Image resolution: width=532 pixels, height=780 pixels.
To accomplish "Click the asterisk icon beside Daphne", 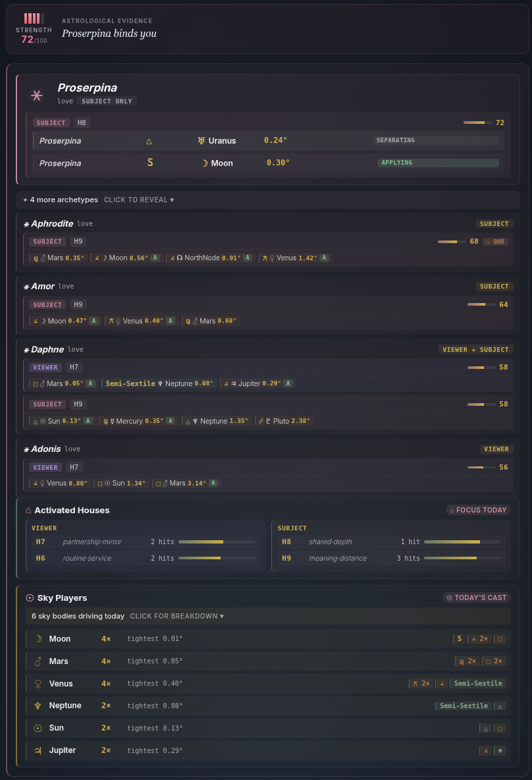I will [26, 350].
